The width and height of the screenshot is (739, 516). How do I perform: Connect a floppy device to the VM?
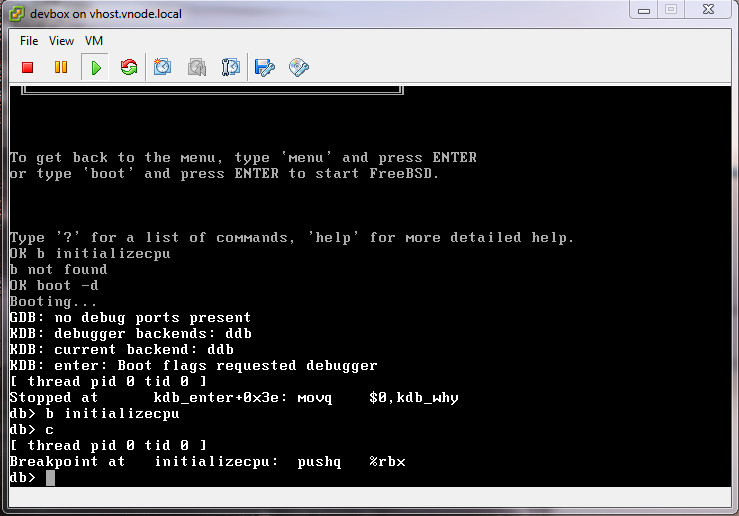coord(264,67)
